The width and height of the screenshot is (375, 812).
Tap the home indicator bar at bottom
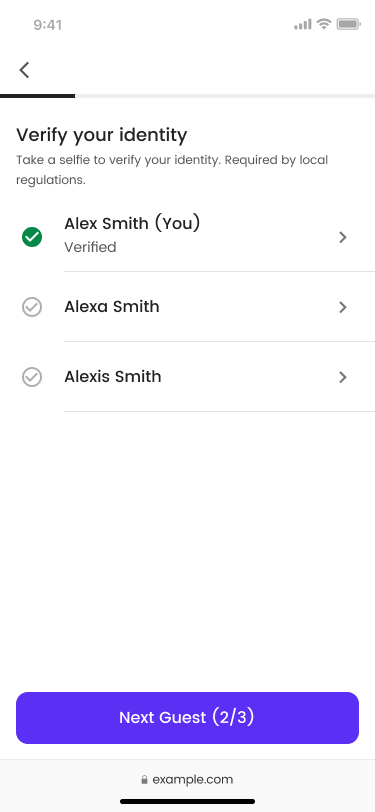[x=188, y=801]
